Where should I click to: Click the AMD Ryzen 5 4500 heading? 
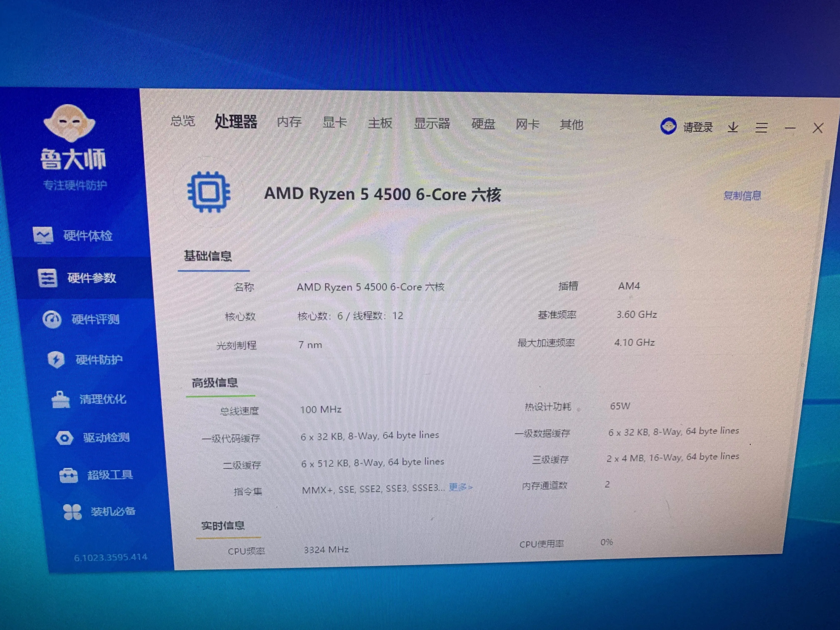pyautogui.click(x=382, y=194)
